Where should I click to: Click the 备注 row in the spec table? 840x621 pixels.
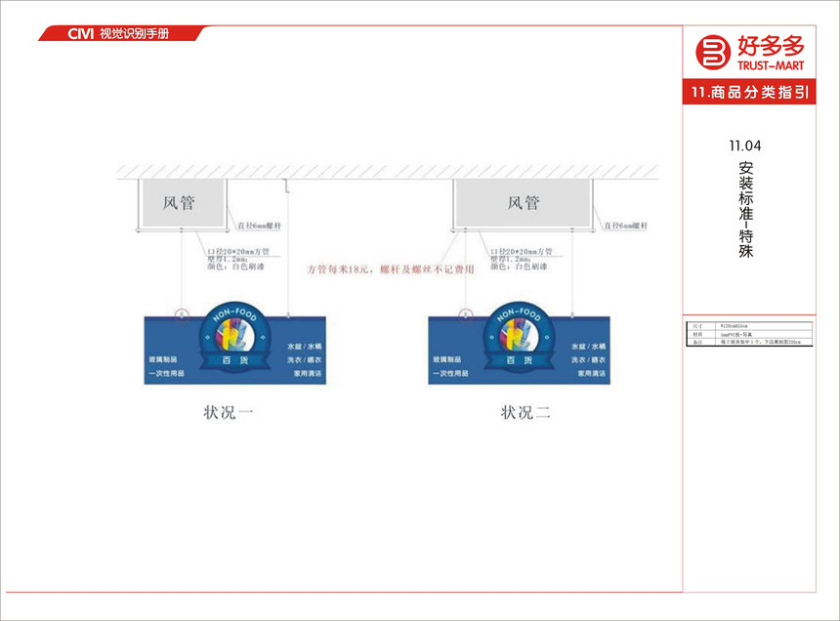click(749, 342)
